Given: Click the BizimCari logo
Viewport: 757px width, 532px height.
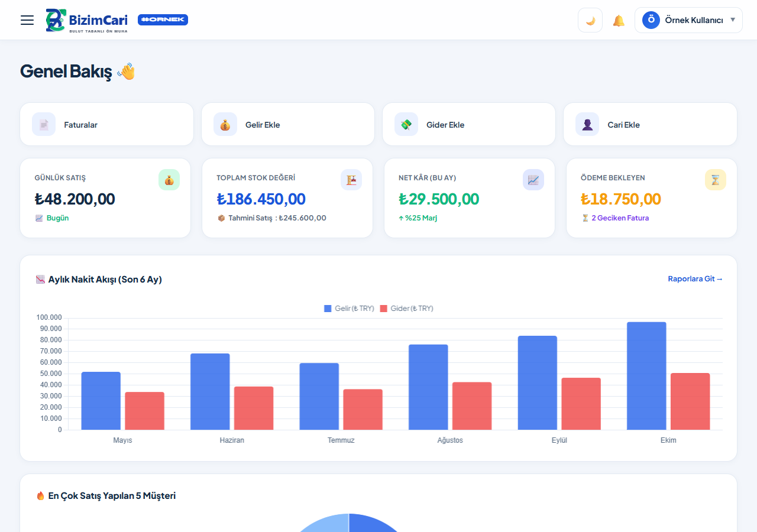Looking at the screenshot, I should [86, 20].
